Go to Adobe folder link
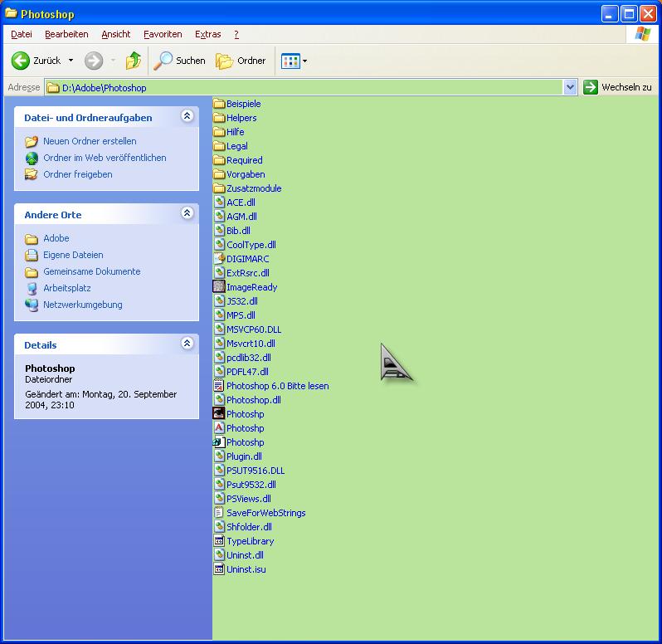 [56, 238]
